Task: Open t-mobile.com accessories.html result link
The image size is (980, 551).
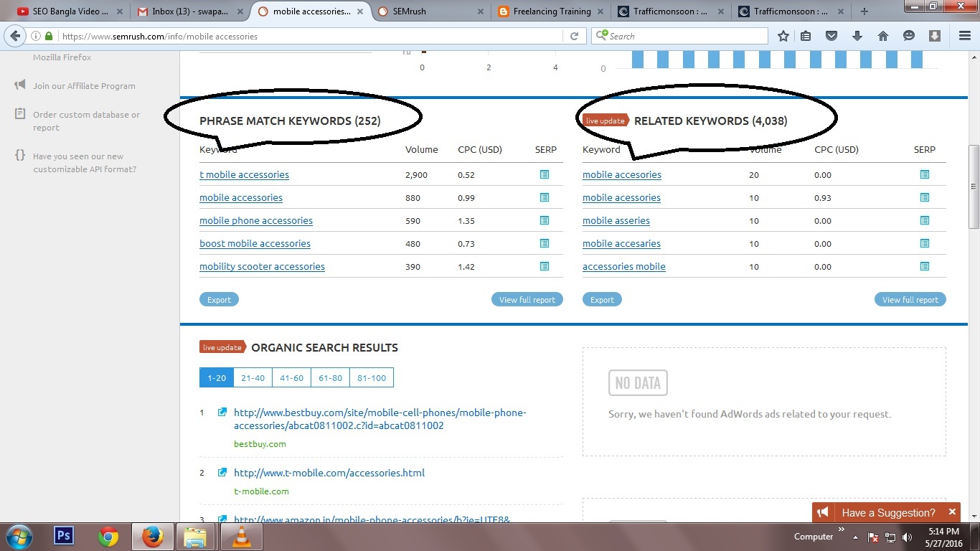Action: [329, 473]
